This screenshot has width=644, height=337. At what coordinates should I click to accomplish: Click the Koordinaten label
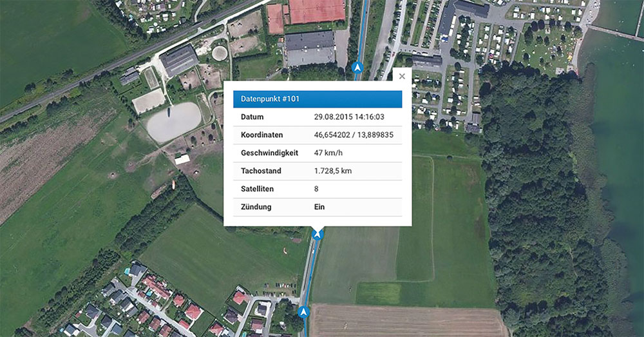point(261,135)
